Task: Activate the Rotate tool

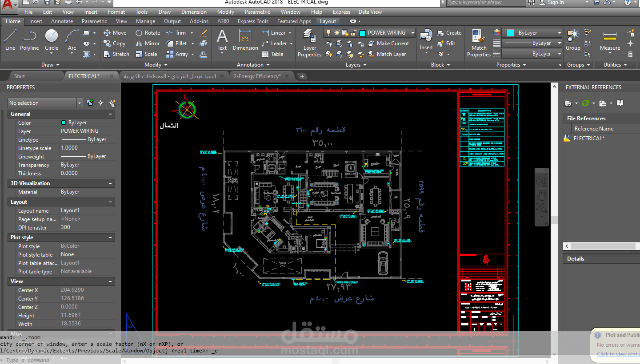Action: pyautogui.click(x=148, y=33)
